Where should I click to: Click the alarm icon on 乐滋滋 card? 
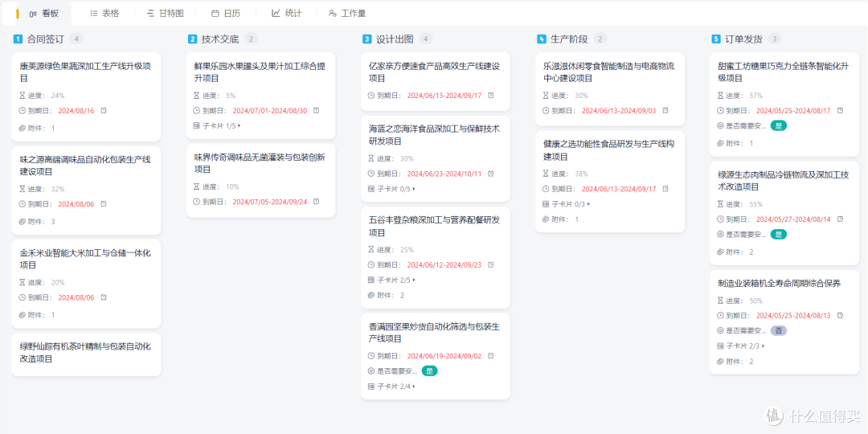(665, 111)
